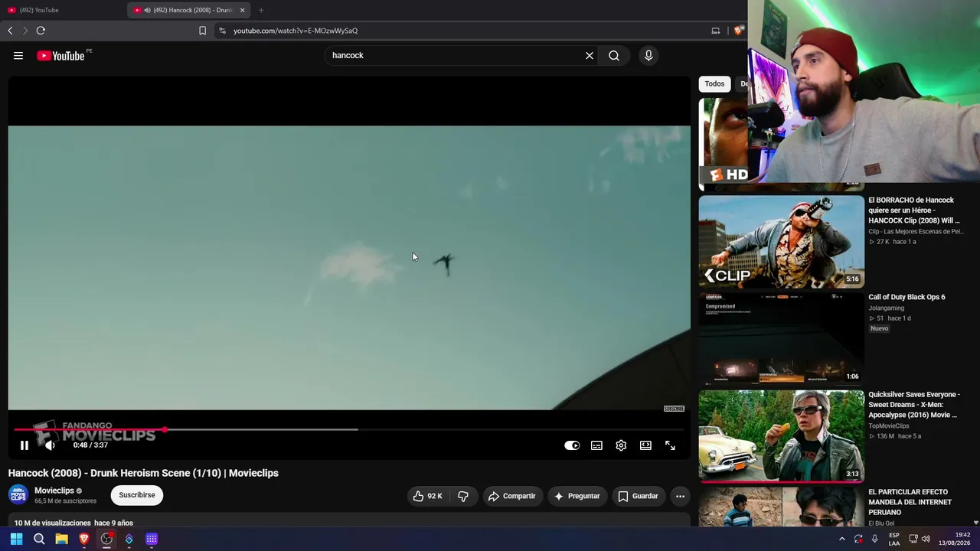Dislike the Hancock video
980x551 pixels.
(463, 496)
